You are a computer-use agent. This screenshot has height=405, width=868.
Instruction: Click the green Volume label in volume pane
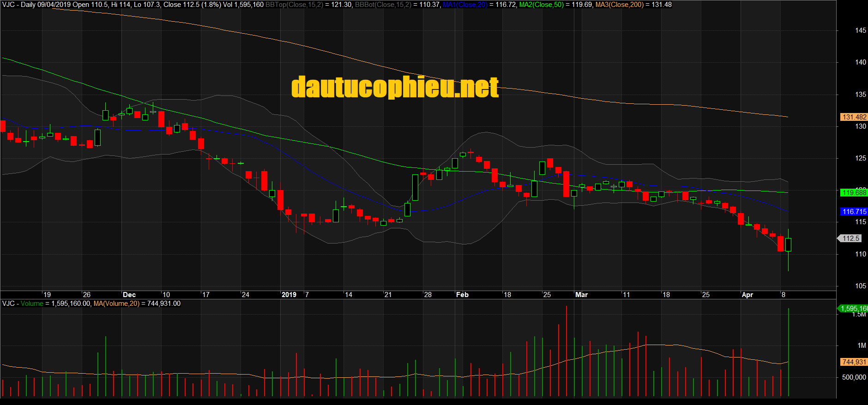pos(32,304)
